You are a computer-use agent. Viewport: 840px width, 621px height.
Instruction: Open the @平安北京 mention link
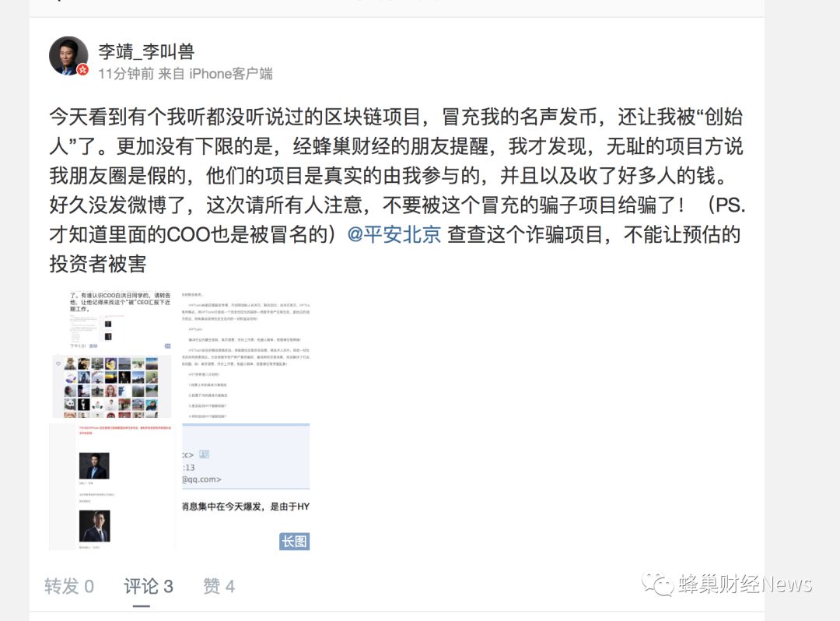pyautogui.click(x=394, y=234)
